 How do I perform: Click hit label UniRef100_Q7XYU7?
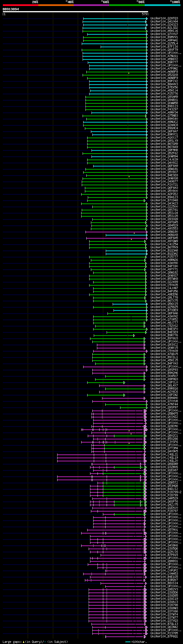coord(164,34)
